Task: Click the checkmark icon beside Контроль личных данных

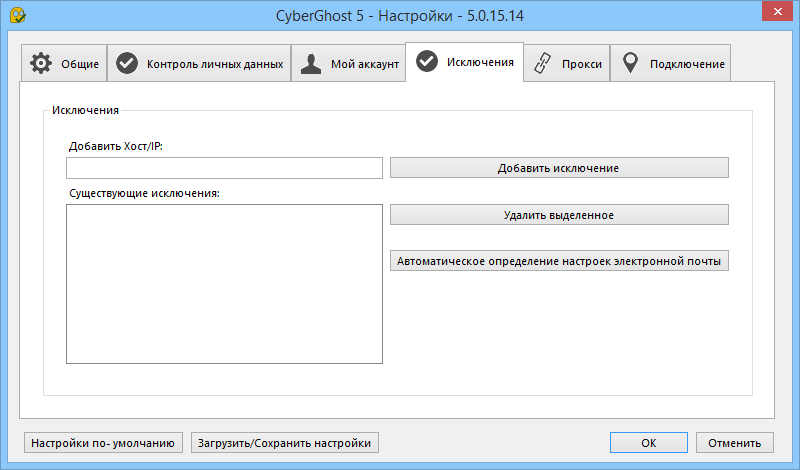Action: 127,64
